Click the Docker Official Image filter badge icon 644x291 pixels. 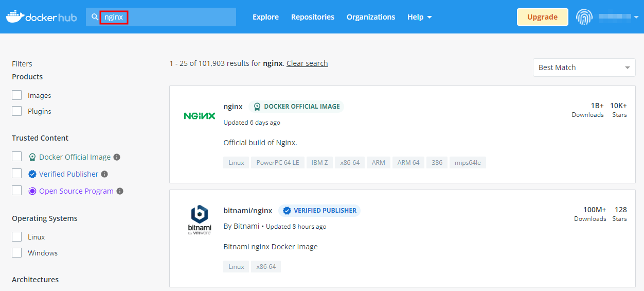[32, 157]
